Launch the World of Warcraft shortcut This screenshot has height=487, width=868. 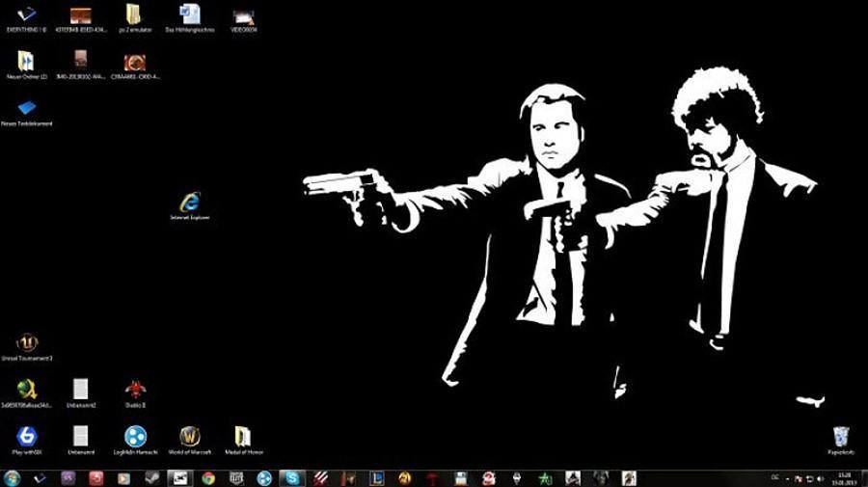click(190, 437)
